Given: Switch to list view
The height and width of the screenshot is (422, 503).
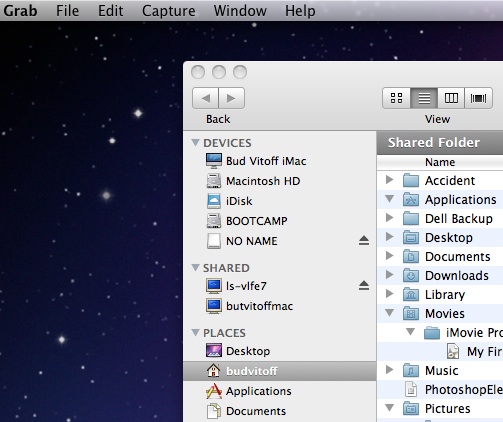Looking at the screenshot, I should [424, 98].
